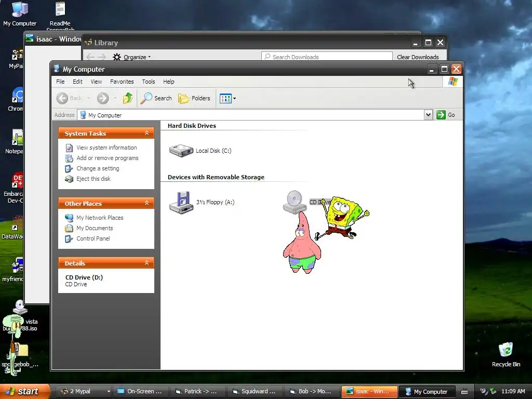Click the Library window title icon

pyautogui.click(x=88, y=43)
